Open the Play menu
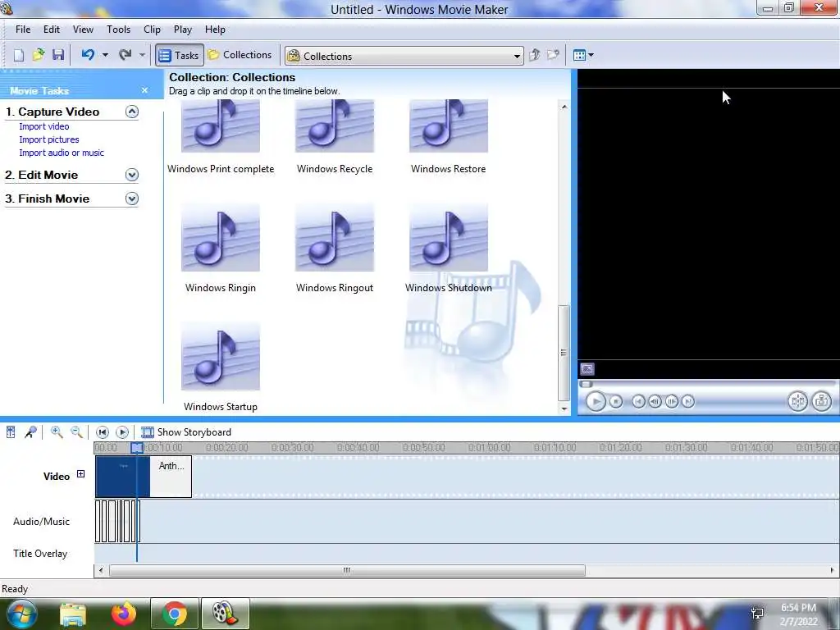The width and height of the screenshot is (840, 630). (183, 30)
